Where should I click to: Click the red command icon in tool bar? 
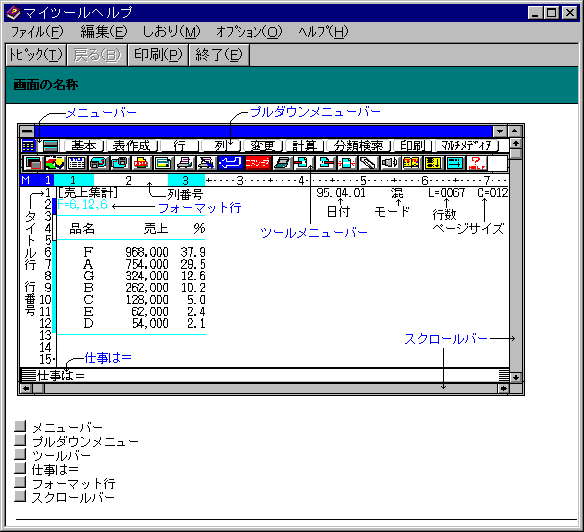click(257, 163)
